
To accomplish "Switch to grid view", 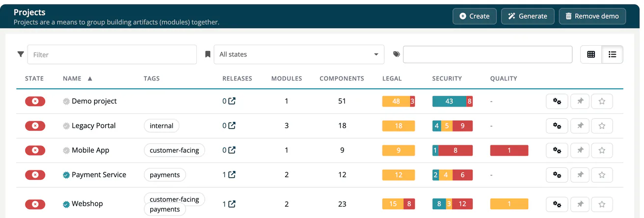I will 591,54.
